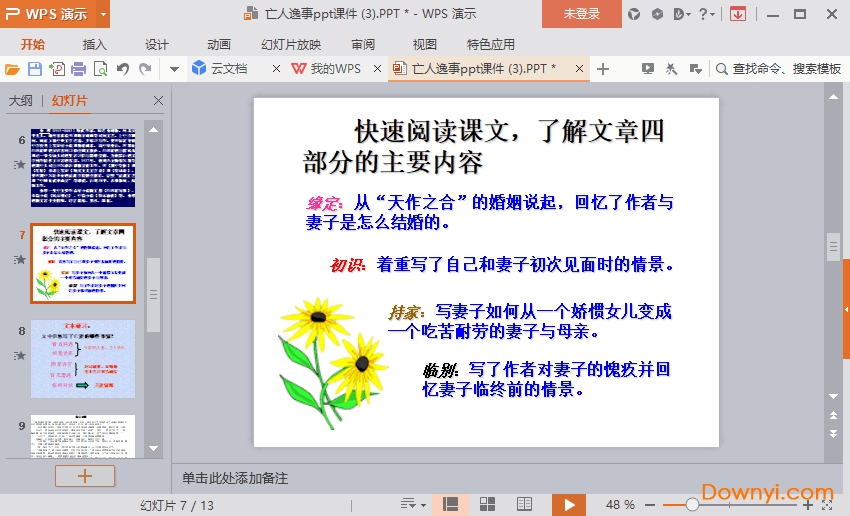Open the 插入 ribbon tab
The height and width of the screenshot is (516, 850).
(94, 44)
